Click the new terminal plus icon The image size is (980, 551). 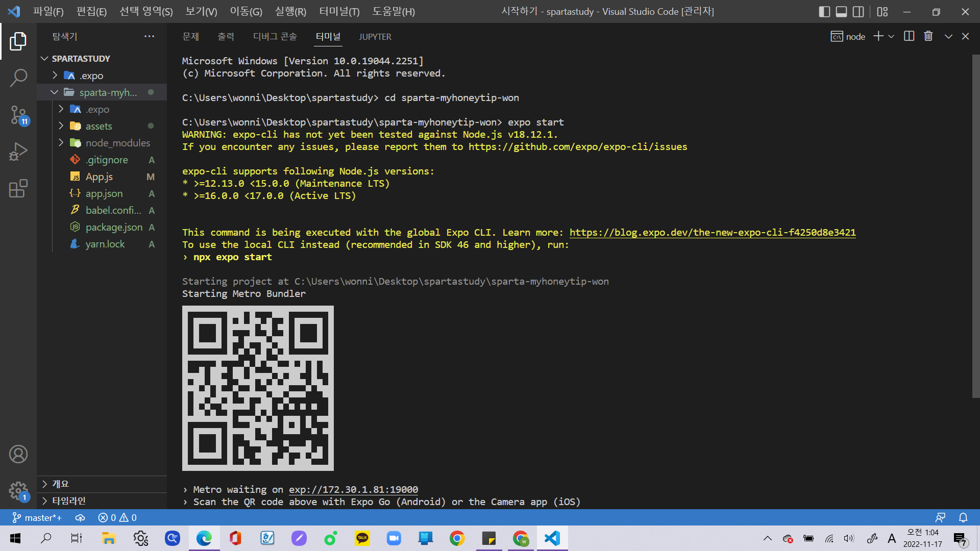pos(878,36)
